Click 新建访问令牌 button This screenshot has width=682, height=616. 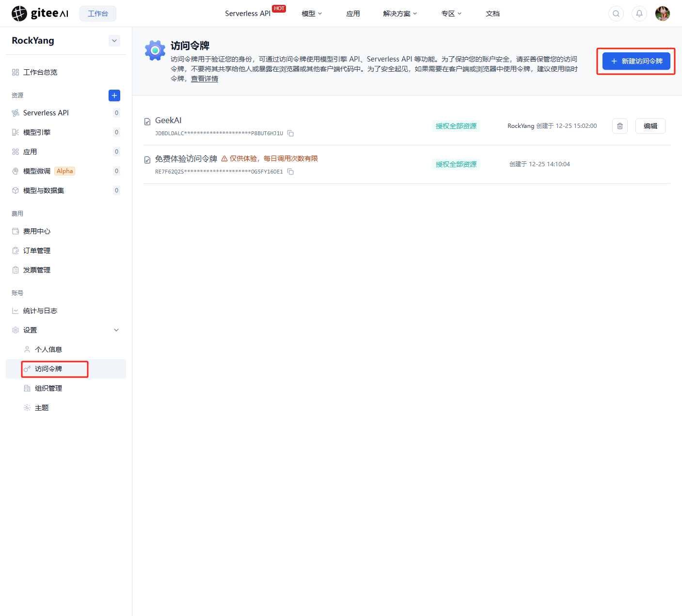point(636,61)
